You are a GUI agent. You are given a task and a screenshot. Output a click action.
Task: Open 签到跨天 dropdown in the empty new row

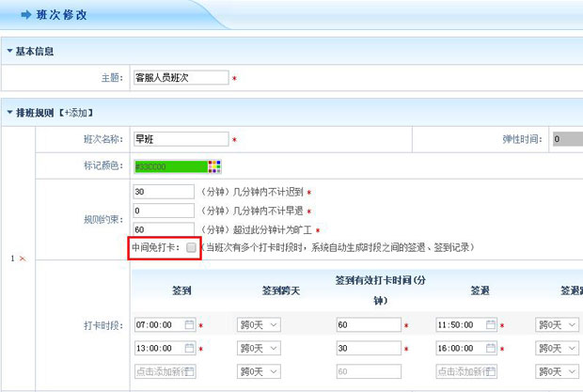(x=259, y=371)
